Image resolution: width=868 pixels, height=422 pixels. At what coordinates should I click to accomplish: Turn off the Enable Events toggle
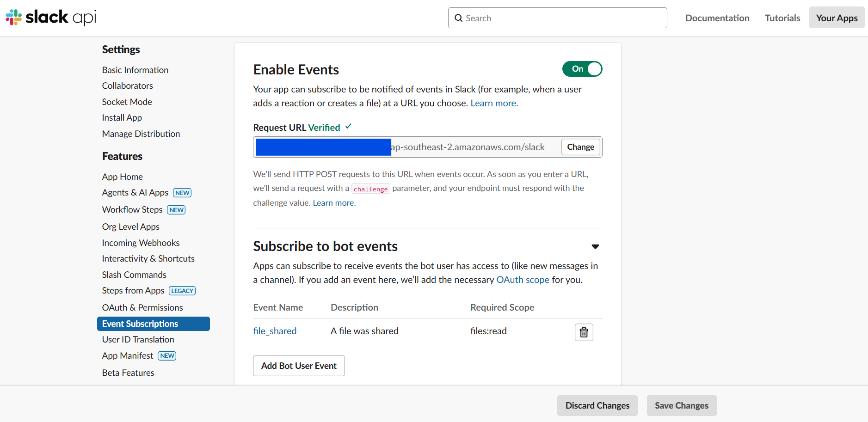[x=582, y=69]
